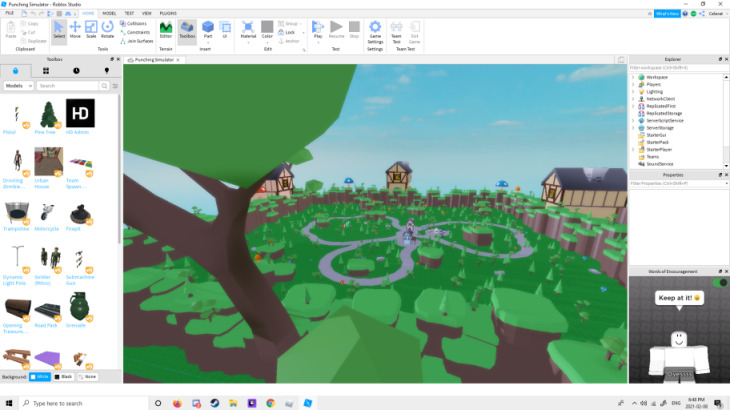Image resolution: width=730 pixels, height=410 pixels.
Task: Expand the Workspace tree node
Action: point(633,77)
